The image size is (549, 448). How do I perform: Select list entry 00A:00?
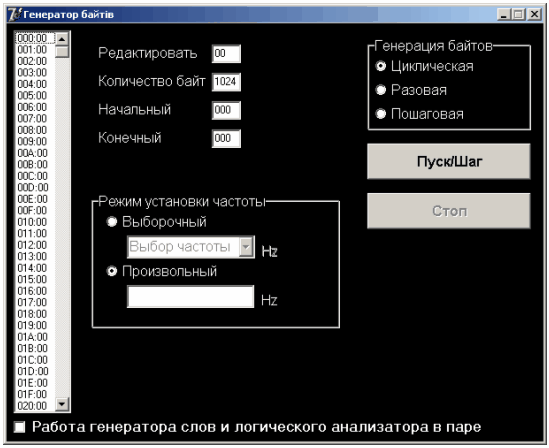pyautogui.click(x=33, y=153)
